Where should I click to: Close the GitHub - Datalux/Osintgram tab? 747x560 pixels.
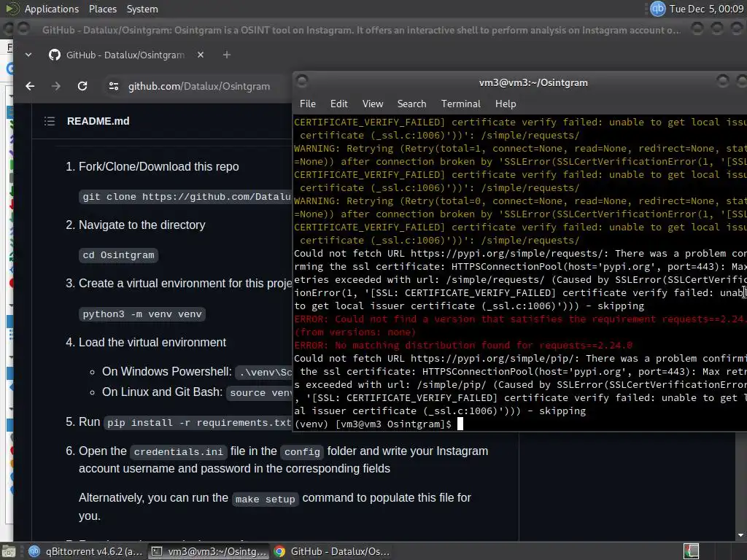[x=201, y=55]
